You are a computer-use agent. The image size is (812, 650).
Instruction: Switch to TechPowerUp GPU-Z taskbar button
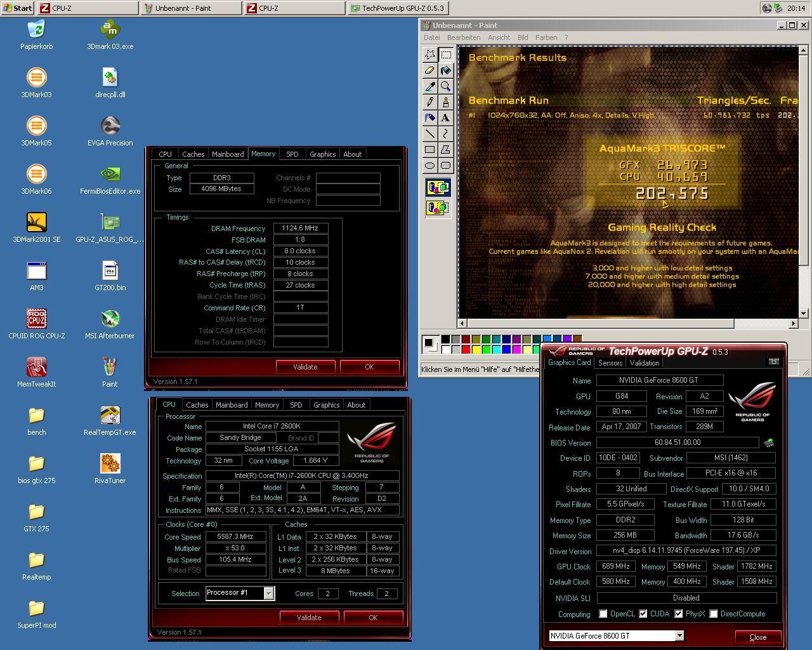tap(398, 8)
